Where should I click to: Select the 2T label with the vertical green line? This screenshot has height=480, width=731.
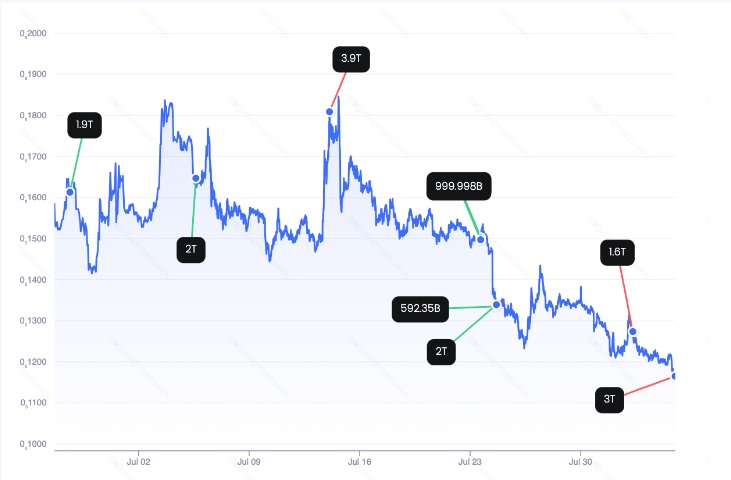[191, 249]
